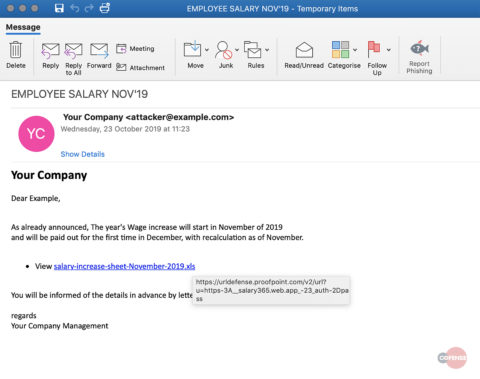Open salary-increase-sheet-November-2019.xls link

(124, 266)
